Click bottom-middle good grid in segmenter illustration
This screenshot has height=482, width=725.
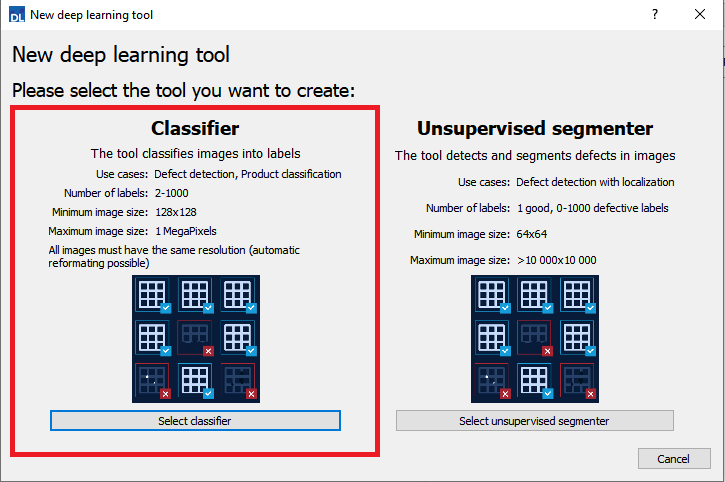coord(535,381)
